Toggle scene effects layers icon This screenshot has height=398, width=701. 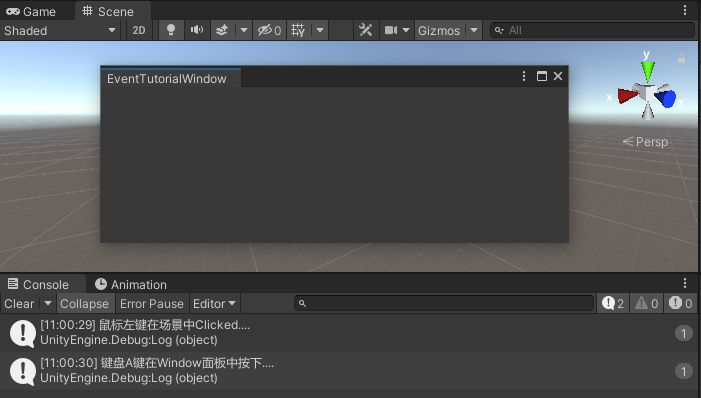click(x=222, y=30)
